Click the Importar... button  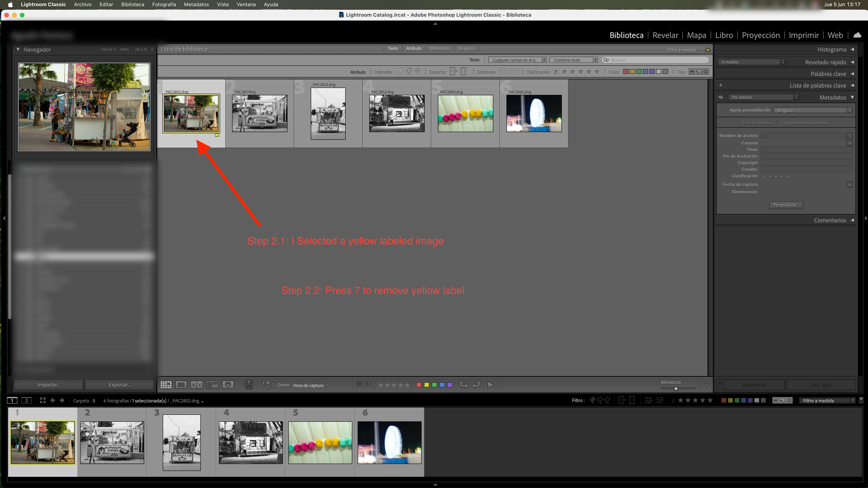[x=48, y=385]
